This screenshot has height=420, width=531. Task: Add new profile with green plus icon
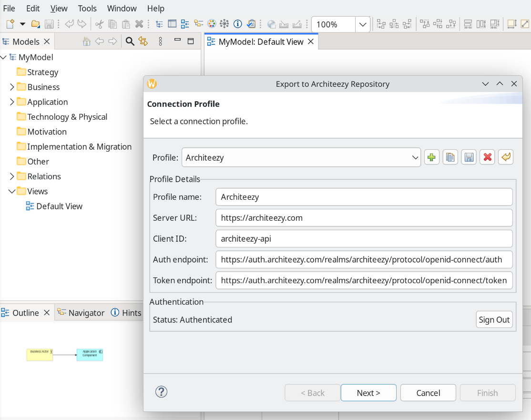click(x=431, y=157)
